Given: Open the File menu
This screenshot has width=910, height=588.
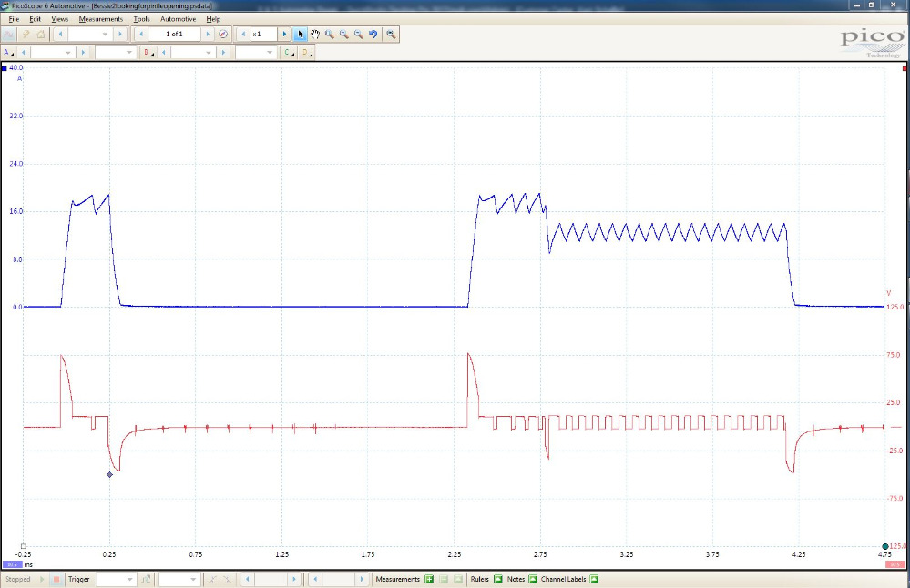Looking at the screenshot, I should tap(14, 19).
